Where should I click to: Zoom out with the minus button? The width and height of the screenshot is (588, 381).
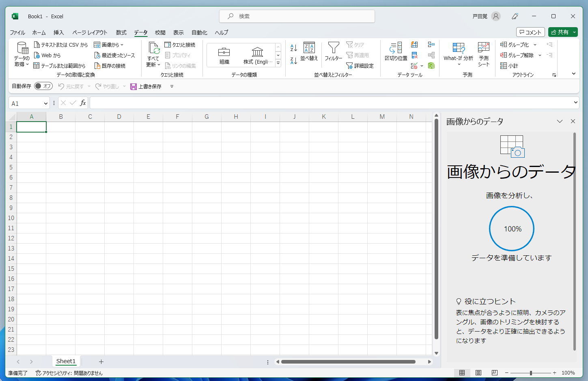pos(507,373)
